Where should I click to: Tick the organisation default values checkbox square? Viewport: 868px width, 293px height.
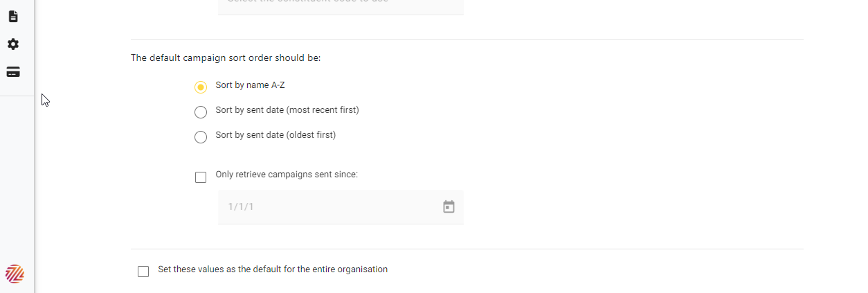143,272
